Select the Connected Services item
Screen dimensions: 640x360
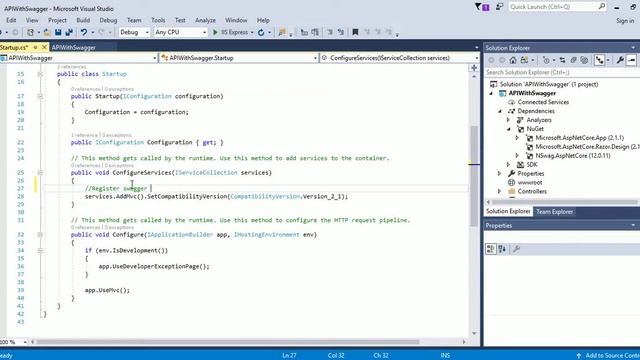point(543,102)
